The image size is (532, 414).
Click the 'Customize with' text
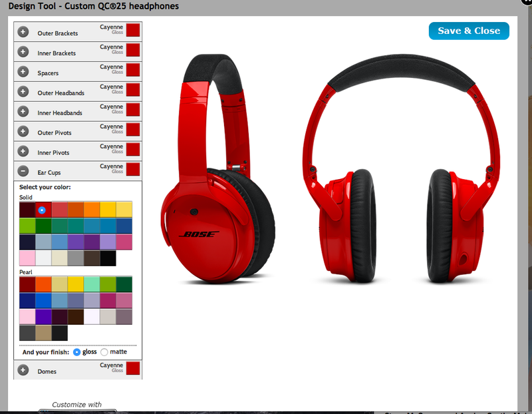[76, 405]
